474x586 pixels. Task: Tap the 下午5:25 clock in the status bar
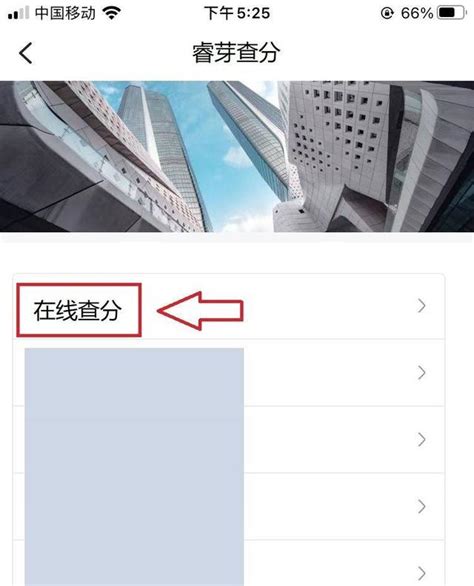(237, 13)
